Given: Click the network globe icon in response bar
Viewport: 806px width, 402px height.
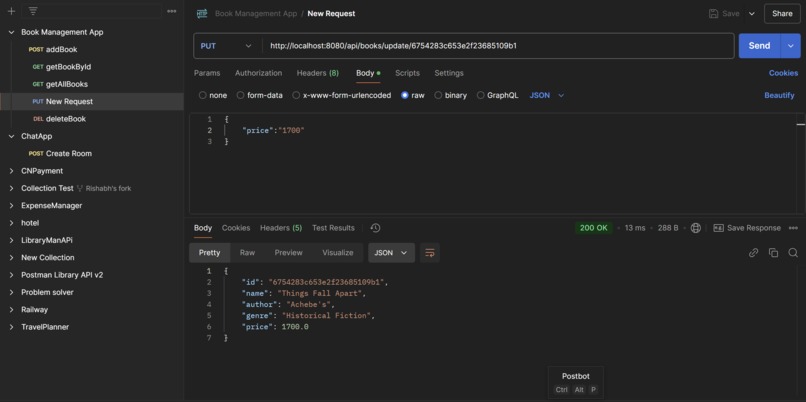Looking at the screenshot, I should coord(695,228).
